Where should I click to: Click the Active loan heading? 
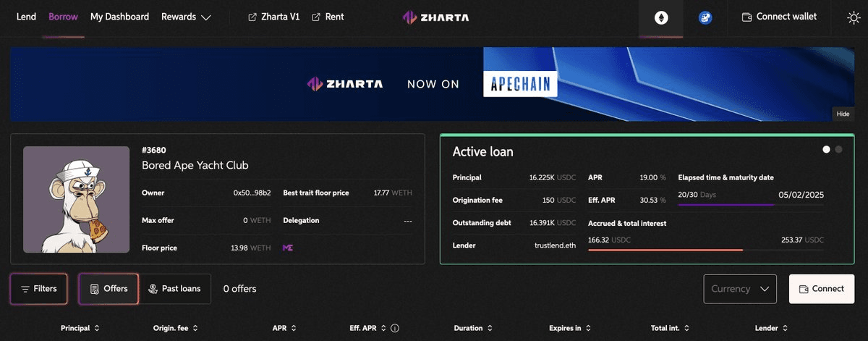483,152
